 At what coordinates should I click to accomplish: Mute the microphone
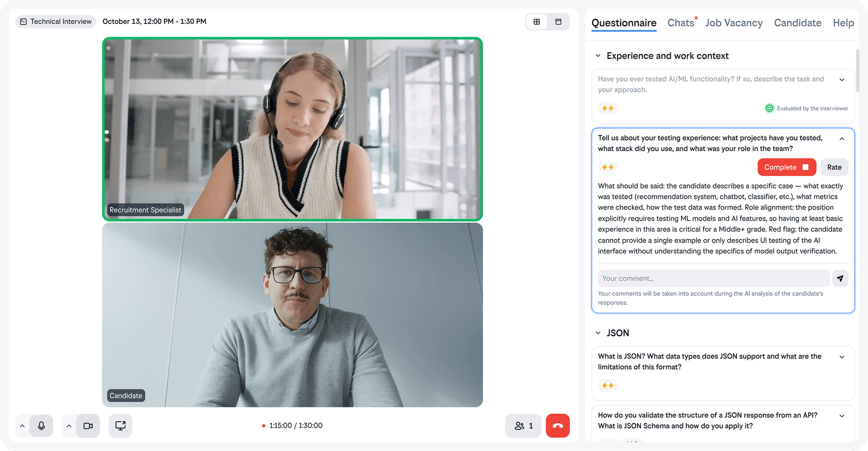click(x=41, y=426)
